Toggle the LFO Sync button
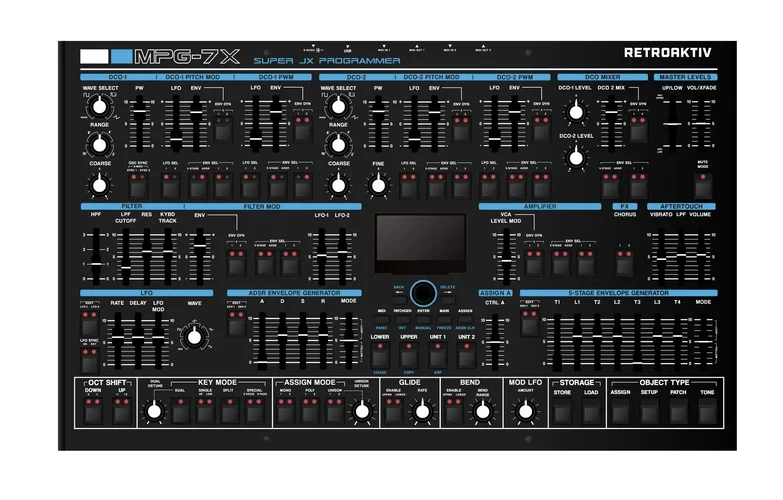This screenshot has width=783, height=500. (90, 360)
